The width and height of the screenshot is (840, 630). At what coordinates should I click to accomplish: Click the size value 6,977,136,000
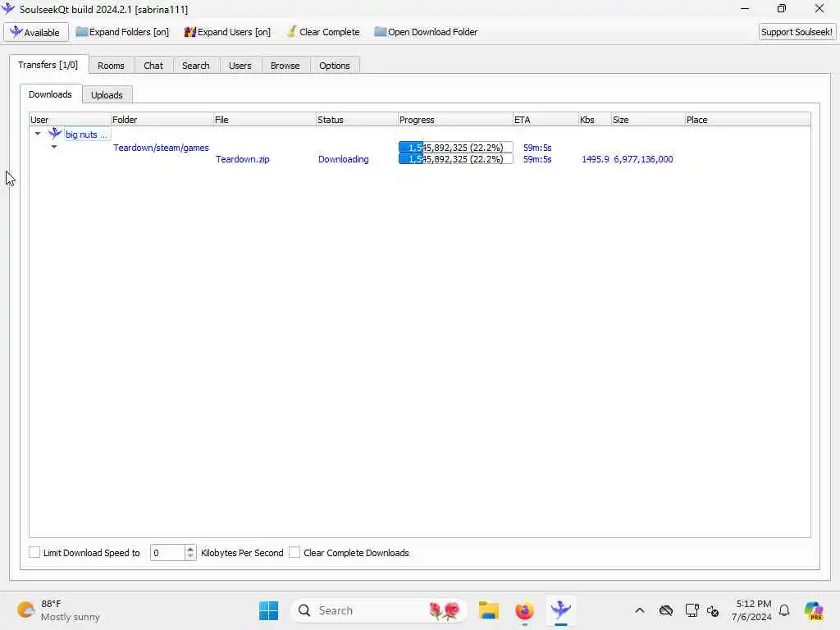coord(643,159)
